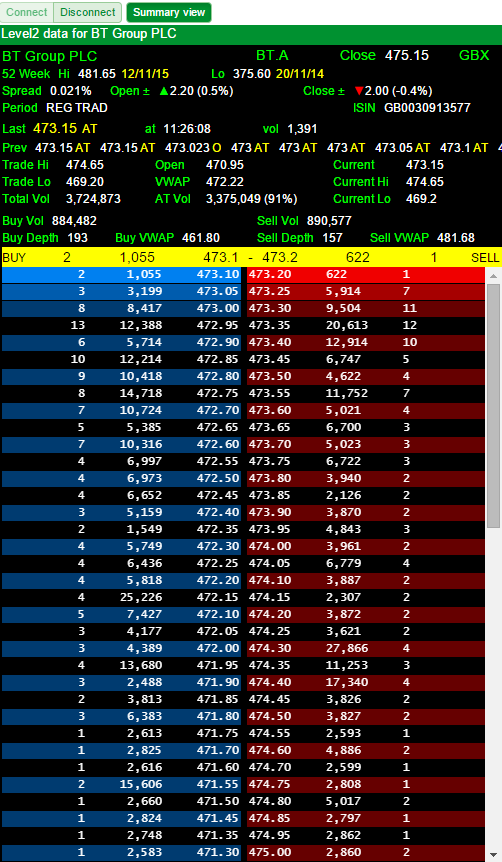502x862 pixels.
Task: Click the Last price 473.15 AT
Action: [65, 129]
